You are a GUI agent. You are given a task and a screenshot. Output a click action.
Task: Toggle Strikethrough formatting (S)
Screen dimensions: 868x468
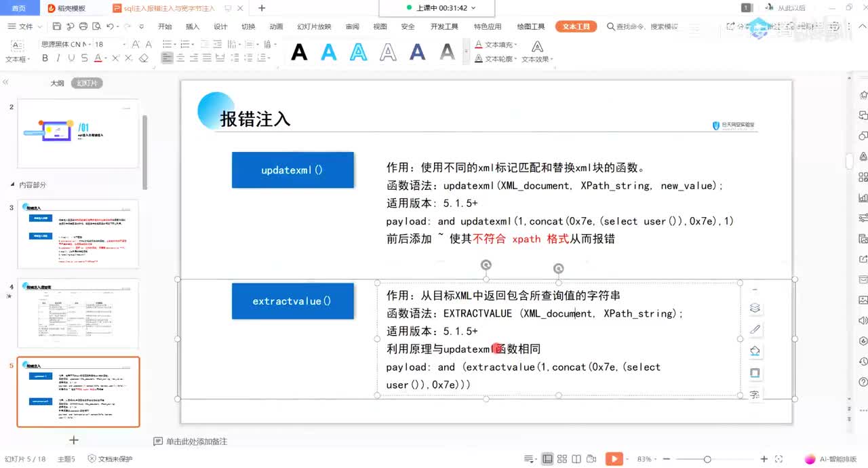click(x=84, y=58)
